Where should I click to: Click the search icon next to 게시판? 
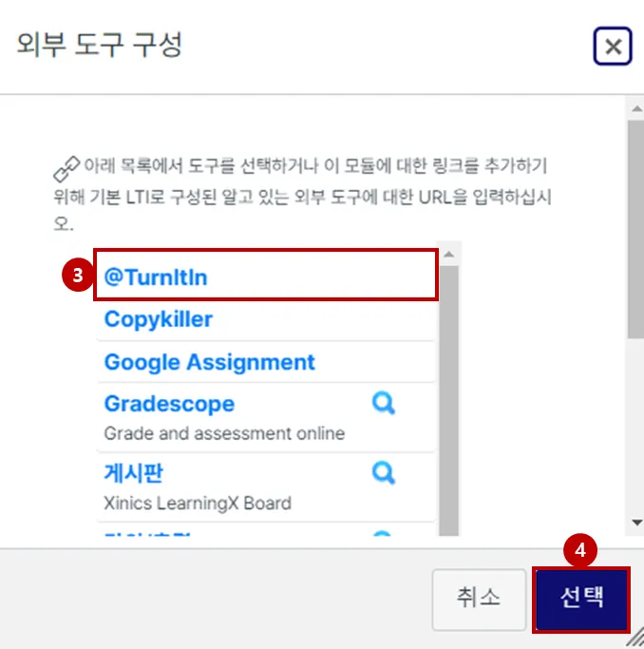tap(384, 472)
